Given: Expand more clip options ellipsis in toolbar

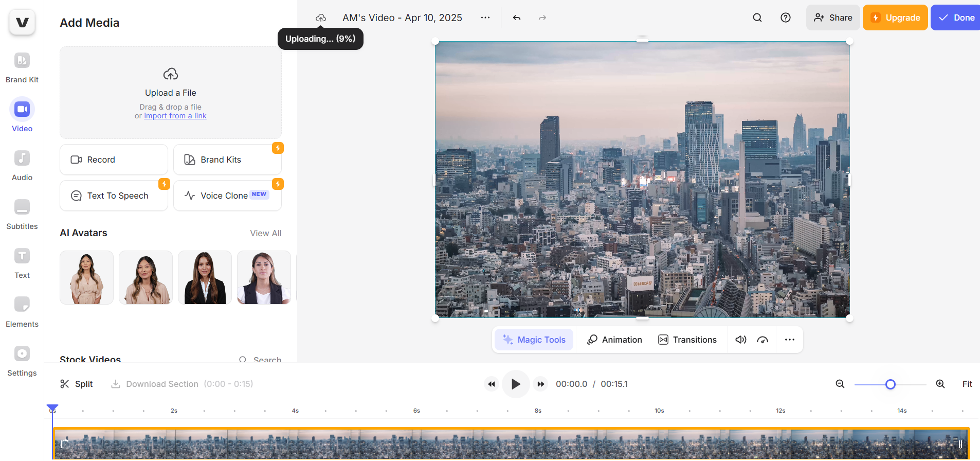Looking at the screenshot, I should (790, 340).
